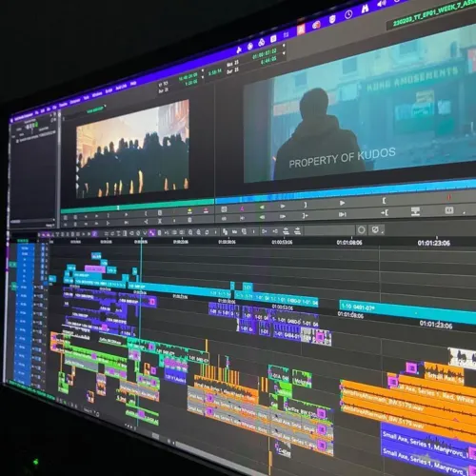
Task: Click the 01:00:53:06 mark on the timeline ruler
Action: tap(282, 242)
